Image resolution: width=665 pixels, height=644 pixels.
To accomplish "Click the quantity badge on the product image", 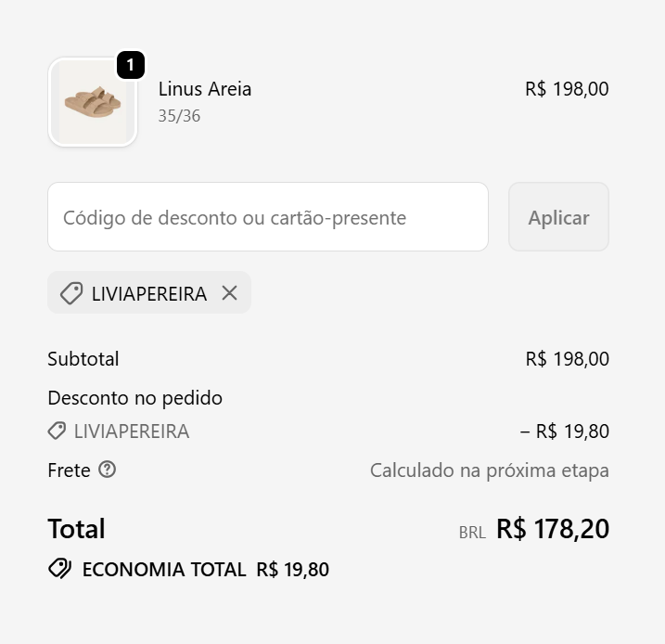I will pos(131,65).
